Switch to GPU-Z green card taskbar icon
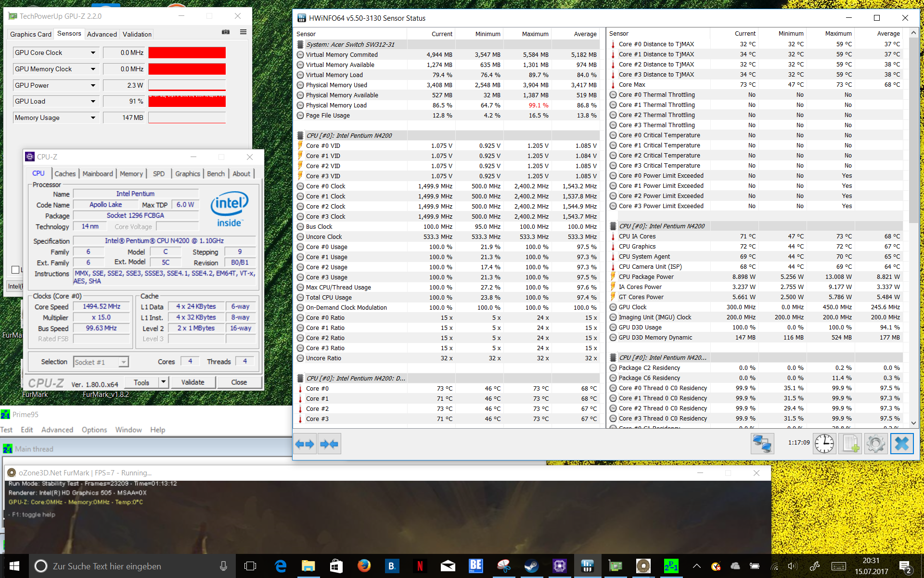This screenshot has height=578, width=924. (x=615, y=566)
